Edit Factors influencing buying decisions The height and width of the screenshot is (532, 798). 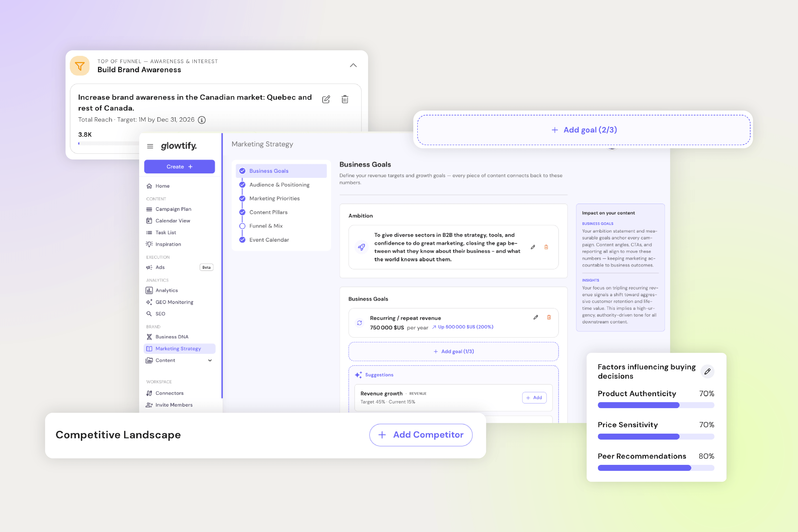(707, 372)
